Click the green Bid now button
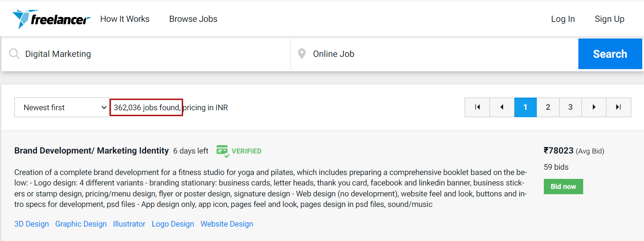The image size is (644, 241). (x=563, y=186)
